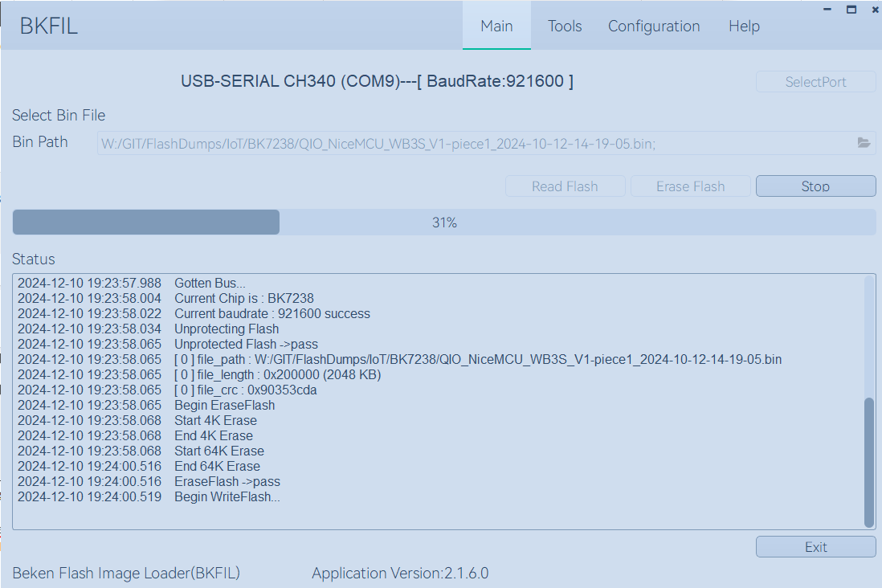Click the 'Select Bin File' label

(x=59, y=116)
